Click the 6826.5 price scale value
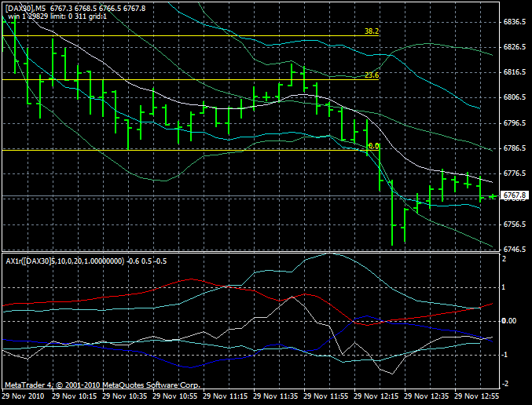This screenshot has width=532, height=405. pos(515,47)
